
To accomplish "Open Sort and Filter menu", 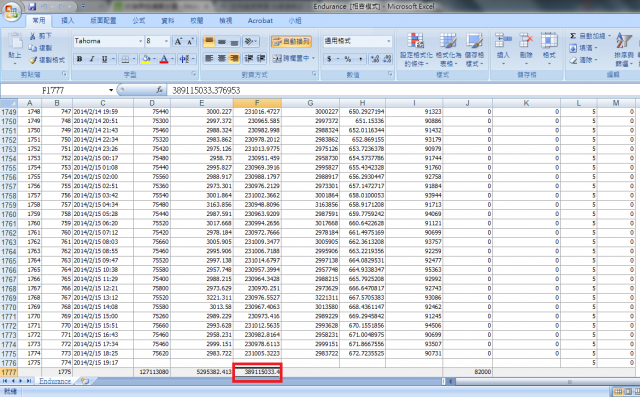I will click(x=624, y=49).
